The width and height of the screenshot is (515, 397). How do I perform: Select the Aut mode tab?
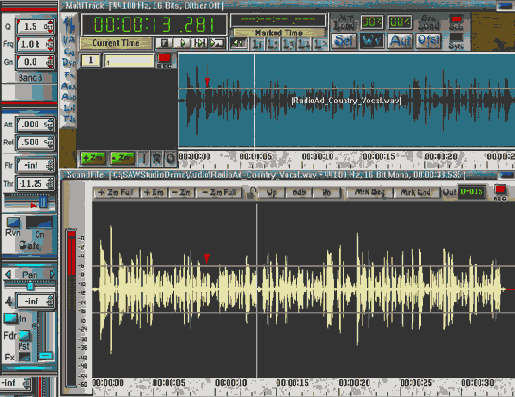click(400, 41)
